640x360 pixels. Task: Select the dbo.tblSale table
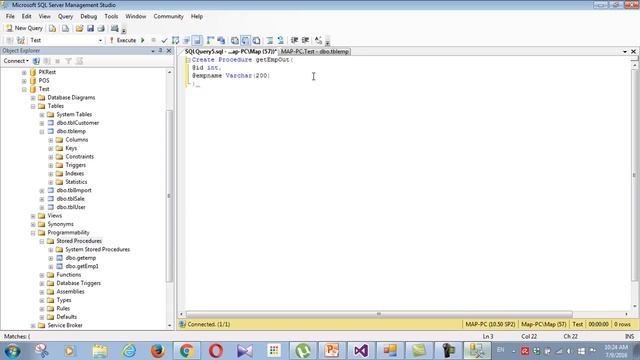(x=71, y=199)
